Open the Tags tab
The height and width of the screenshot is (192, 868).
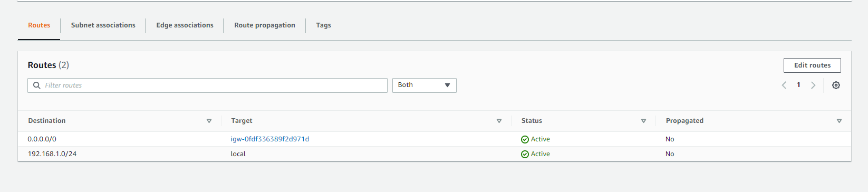324,25
